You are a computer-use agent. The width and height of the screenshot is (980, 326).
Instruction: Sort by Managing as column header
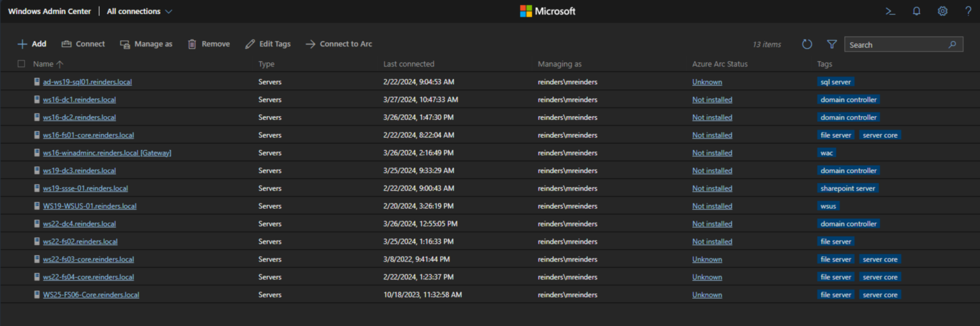(560, 64)
